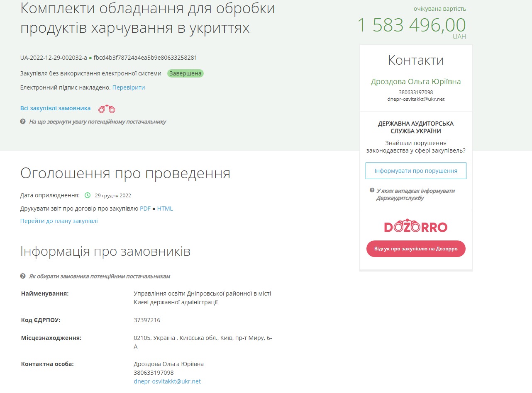Click 'Відгук про закупівлю на Дозорро' button

click(x=416, y=249)
